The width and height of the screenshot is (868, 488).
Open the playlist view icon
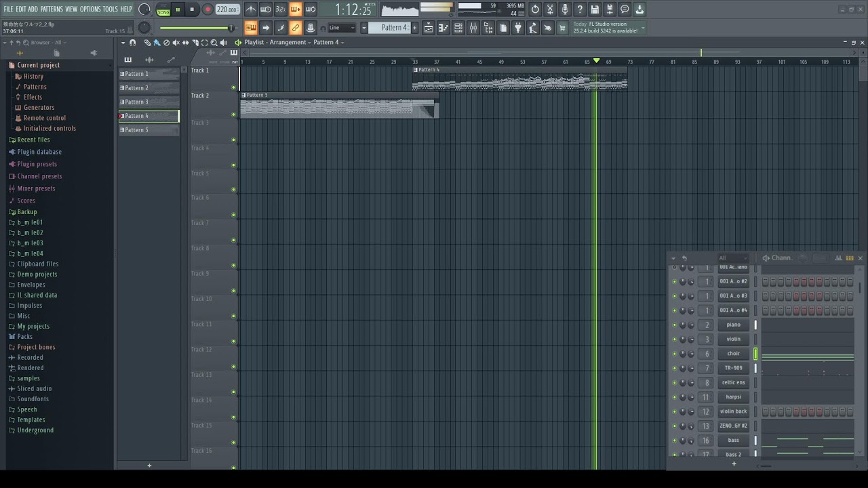tap(429, 28)
